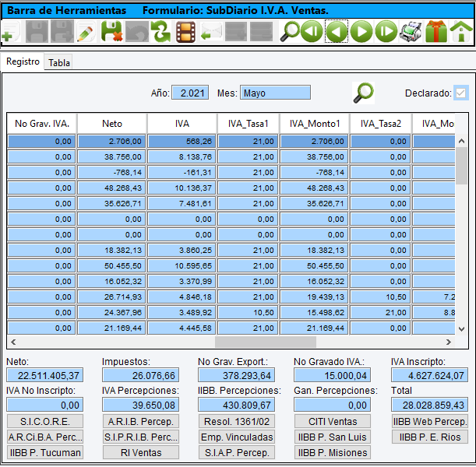Viewport: 476px width, 467px height.
Task: Click the IIBB Web Percep. button
Action: [x=430, y=422]
